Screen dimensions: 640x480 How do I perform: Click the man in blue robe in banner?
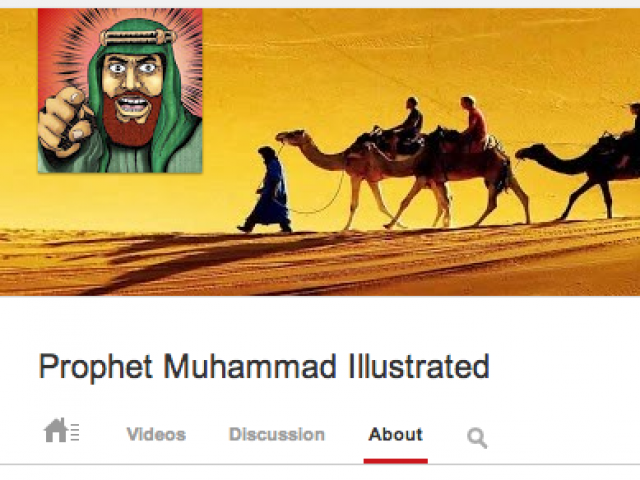point(267,191)
